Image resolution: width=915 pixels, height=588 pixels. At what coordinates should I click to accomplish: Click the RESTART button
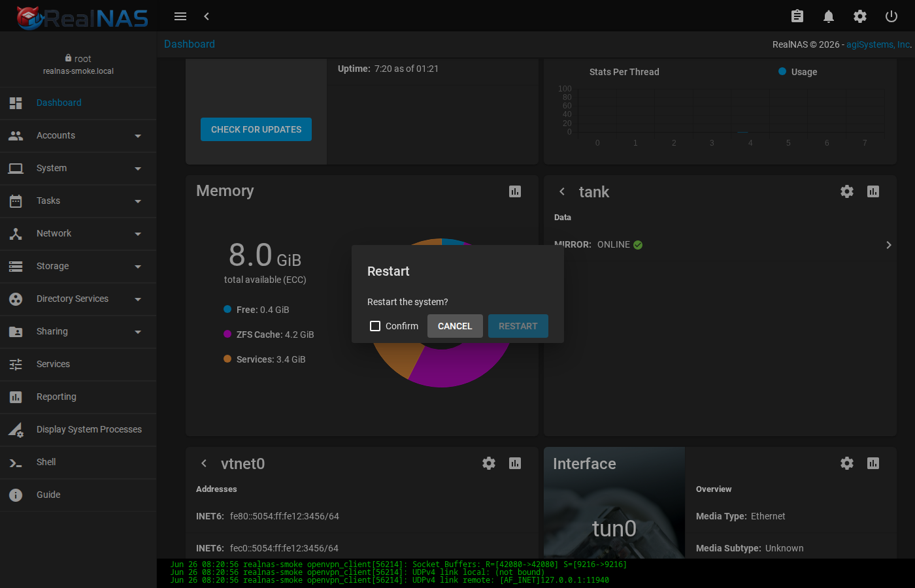pyautogui.click(x=518, y=326)
